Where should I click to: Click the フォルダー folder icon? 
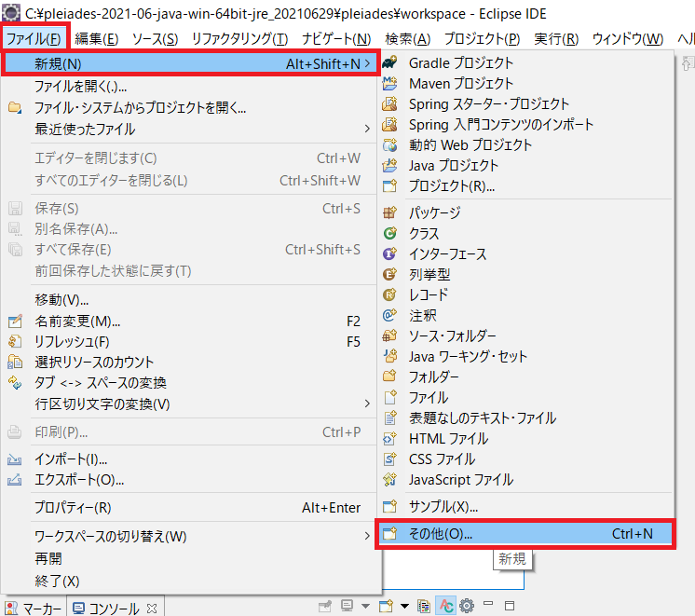[389, 376]
